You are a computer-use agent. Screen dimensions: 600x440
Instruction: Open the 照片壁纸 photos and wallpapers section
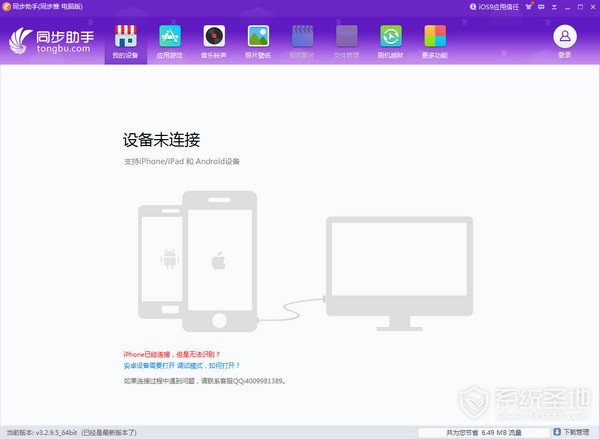coord(258,42)
